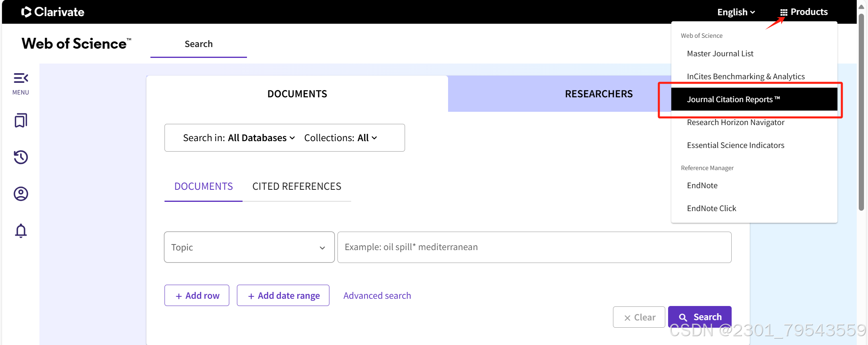Open EndNote Click menu item
This screenshot has height=345, width=868.
click(754, 208)
